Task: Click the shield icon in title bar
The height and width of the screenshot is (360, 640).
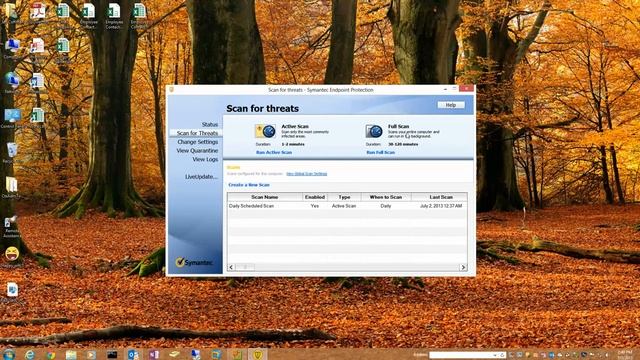Action: (x=171, y=89)
